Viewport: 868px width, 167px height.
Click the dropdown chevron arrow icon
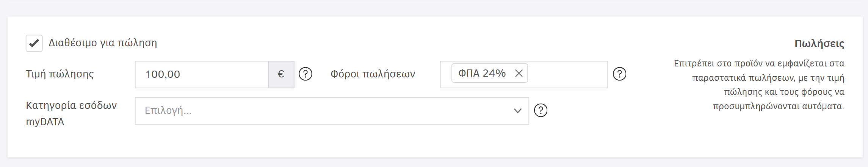point(518,111)
